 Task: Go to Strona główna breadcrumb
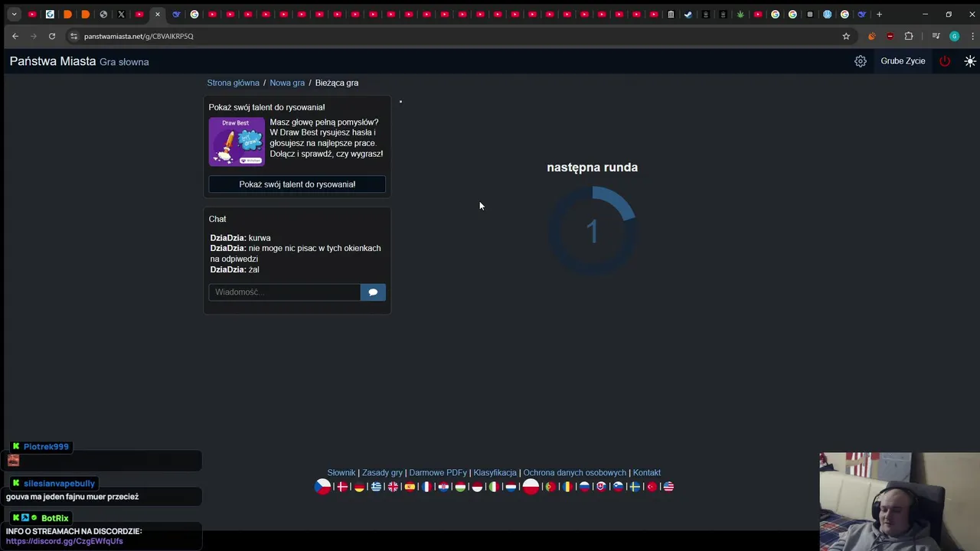233,83
